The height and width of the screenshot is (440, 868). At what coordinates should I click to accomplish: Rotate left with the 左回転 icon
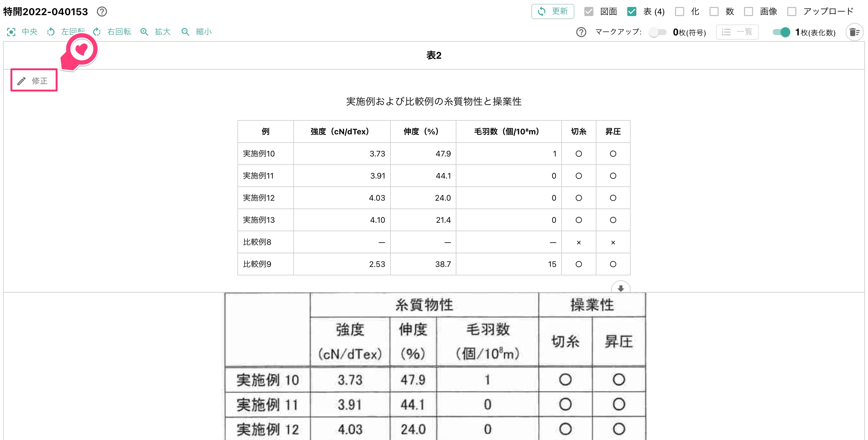tap(51, 32)
